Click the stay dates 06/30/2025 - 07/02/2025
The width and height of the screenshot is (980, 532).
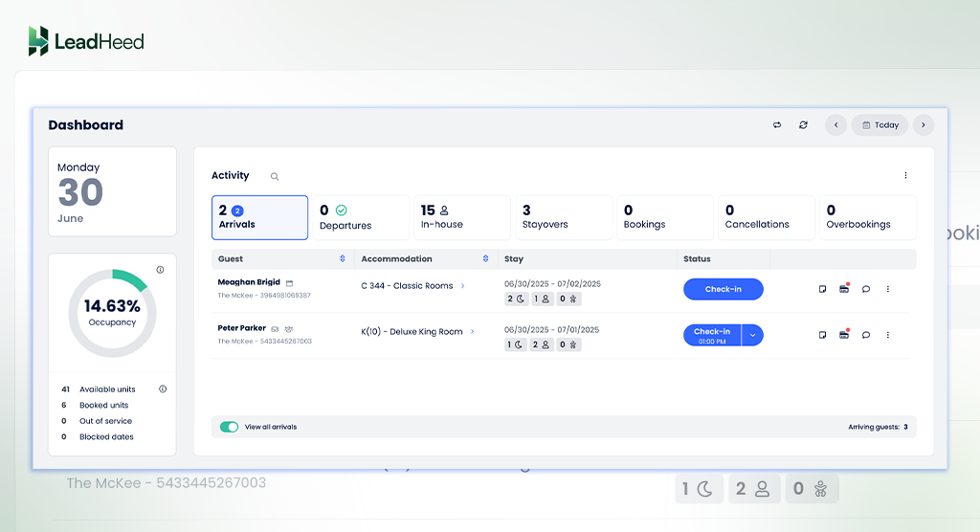pyautogui.click(x=552, y=284)
